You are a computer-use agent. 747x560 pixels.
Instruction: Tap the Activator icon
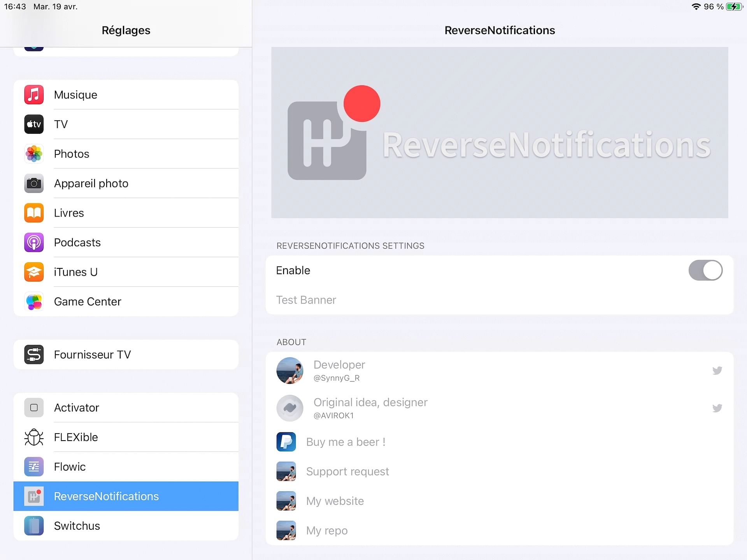[x=34, y=408]
